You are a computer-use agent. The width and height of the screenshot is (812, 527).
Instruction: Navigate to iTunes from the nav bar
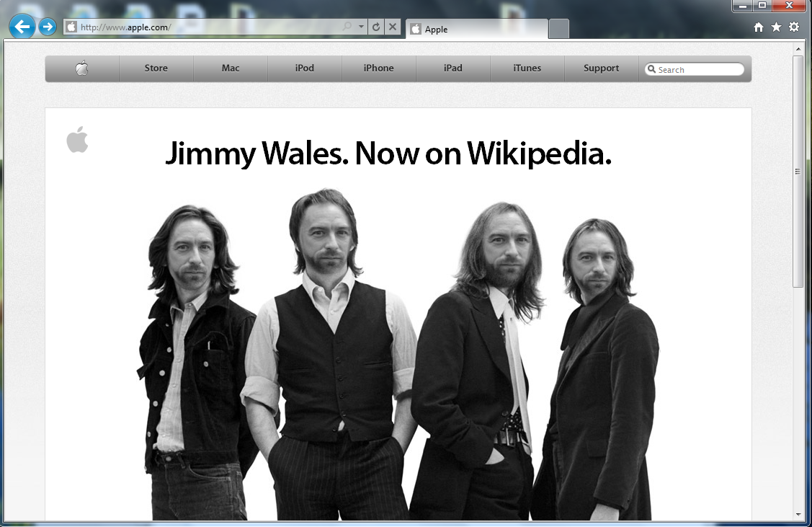coord(527,68)
